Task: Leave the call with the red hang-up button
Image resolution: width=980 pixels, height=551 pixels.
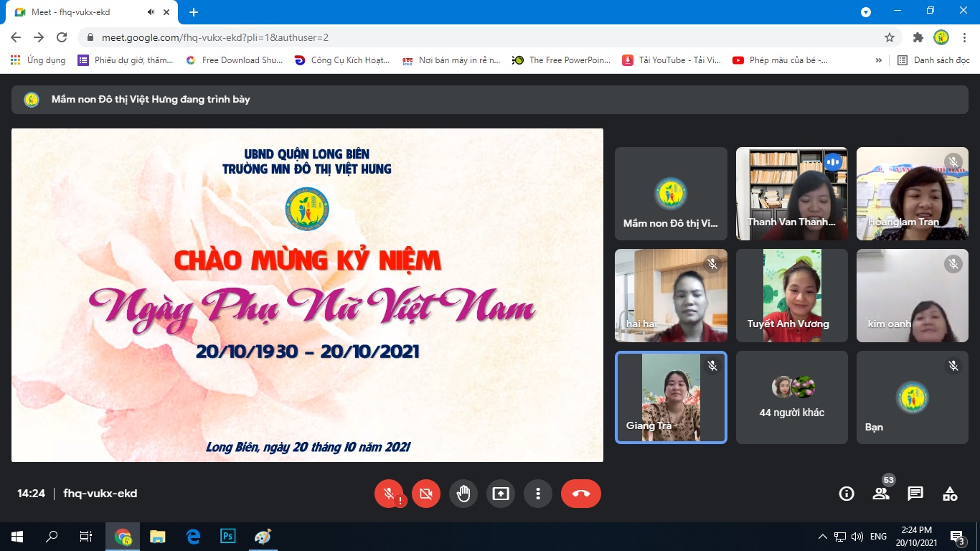Action: tap(580, 494)
